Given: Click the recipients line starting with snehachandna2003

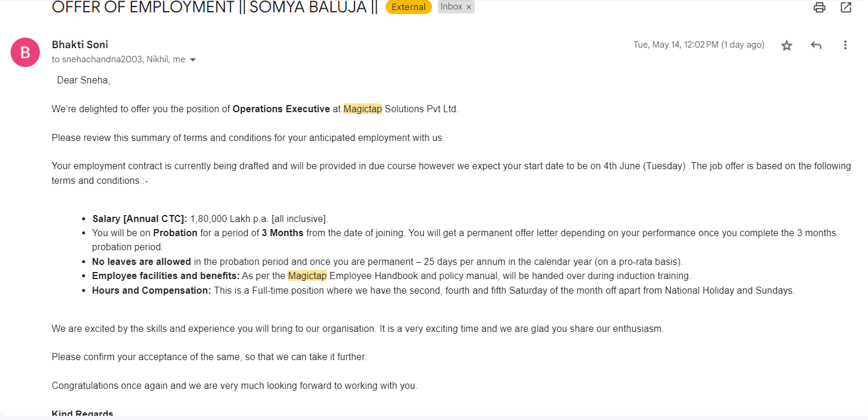Looking at the screenshot, I should [119, 59].
